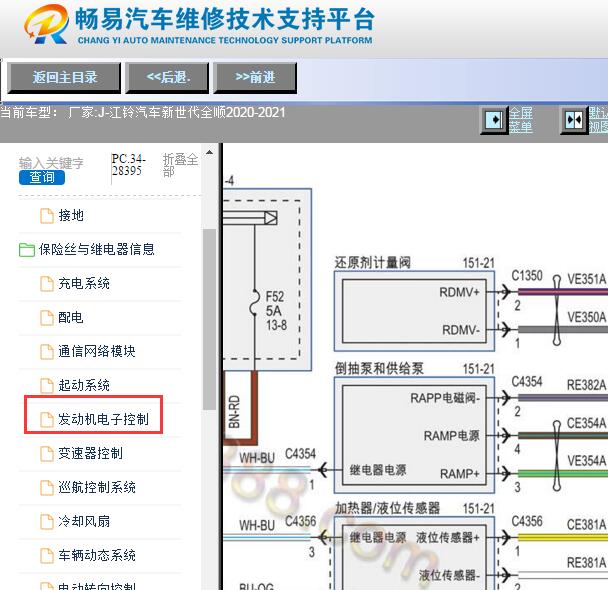Viewport: 608px width, 590px height.
Task: Click the F52 5A fuse label
Action: 276,311
